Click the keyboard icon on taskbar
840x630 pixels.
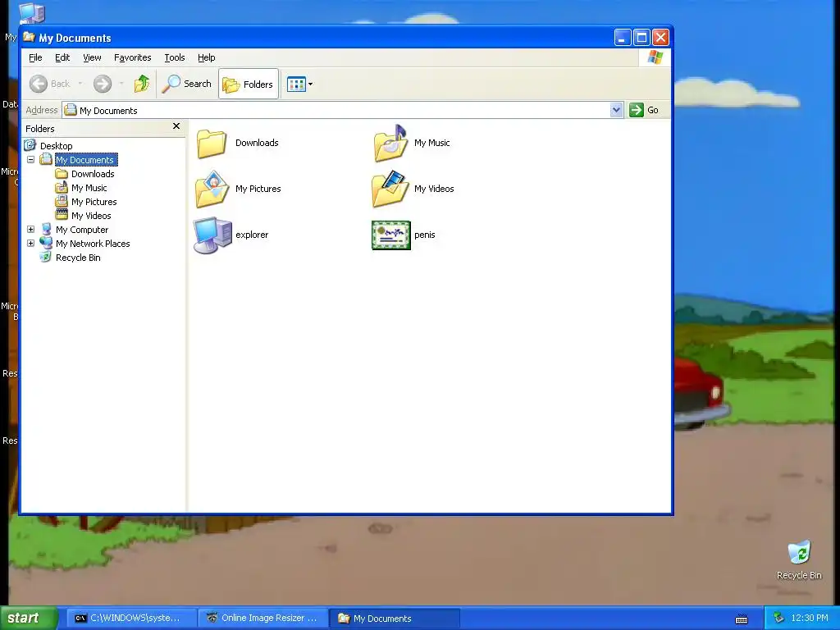742,619
